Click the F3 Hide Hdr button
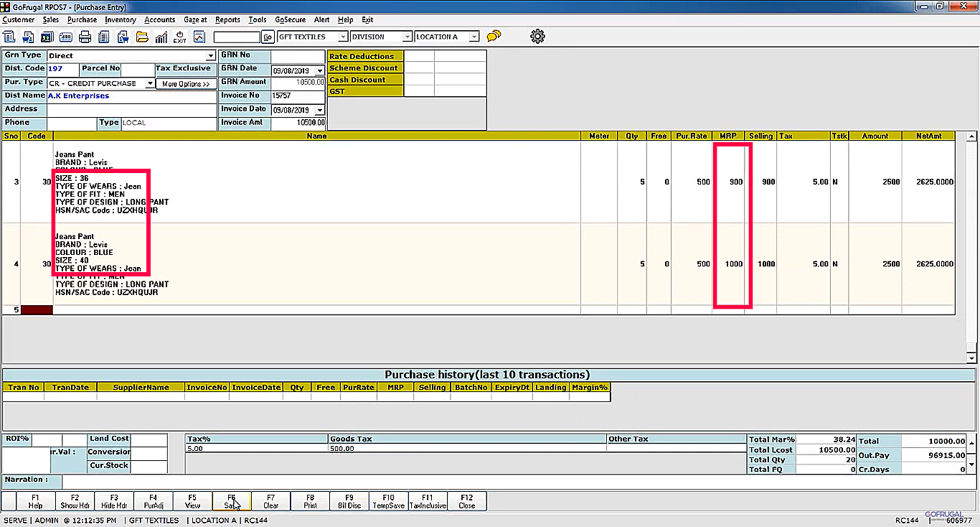Screen dimensions: 980x527 114,501
